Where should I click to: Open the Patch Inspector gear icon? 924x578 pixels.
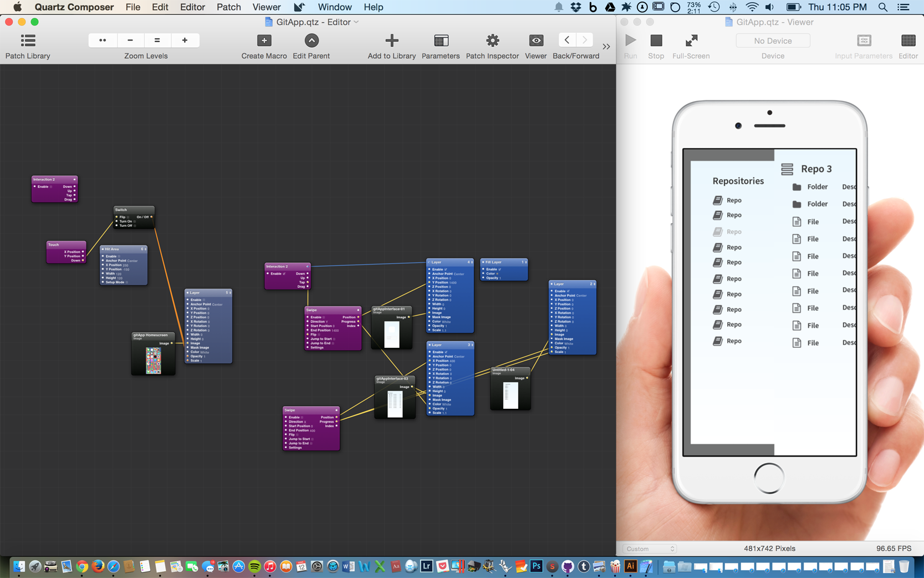(x=492, y=40)
